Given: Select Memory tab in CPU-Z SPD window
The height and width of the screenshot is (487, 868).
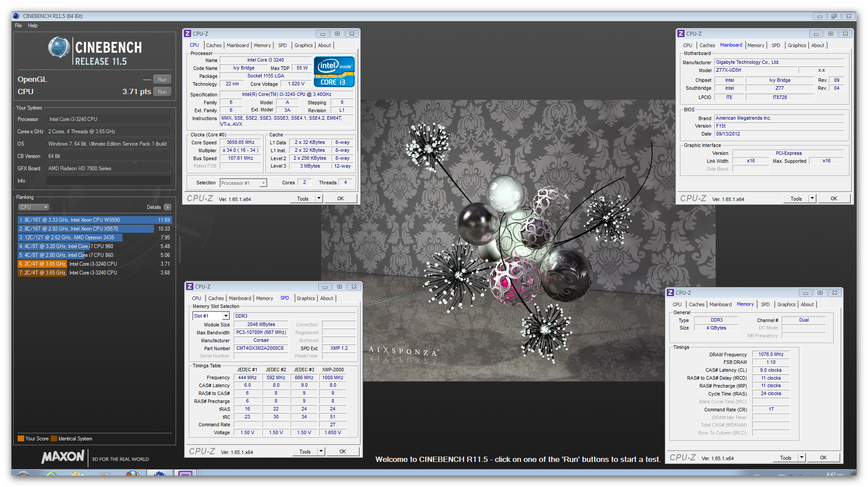Looking at the screenshot, I should (265, 298).
